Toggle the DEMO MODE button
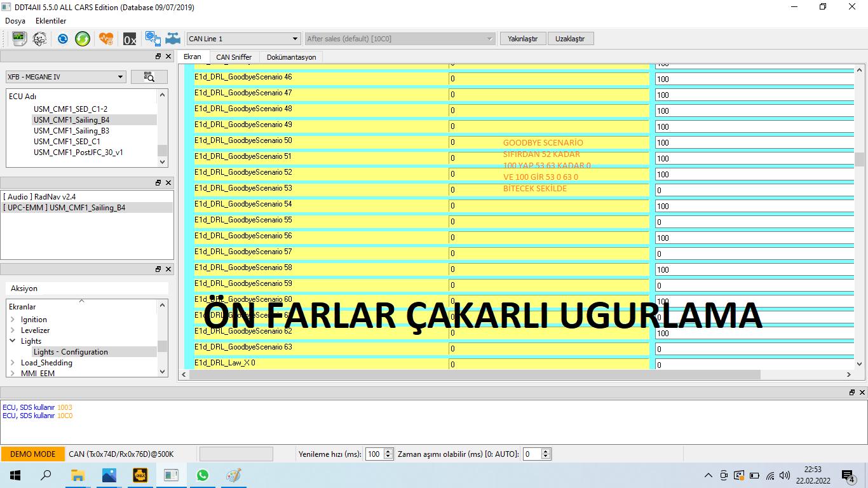Image resolution: width=868 pixels, height=488 pixels. click(x=32, y=454)
